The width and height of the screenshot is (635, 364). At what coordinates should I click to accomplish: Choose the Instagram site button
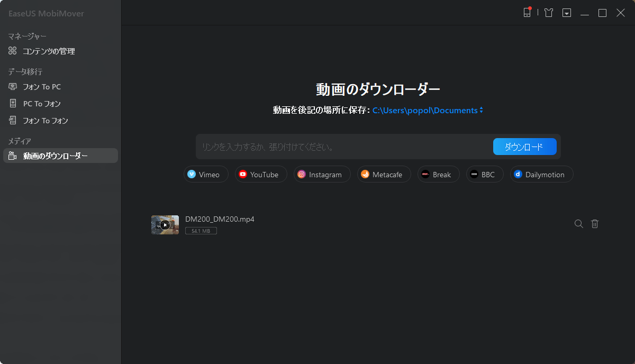(x=322, y=174)
